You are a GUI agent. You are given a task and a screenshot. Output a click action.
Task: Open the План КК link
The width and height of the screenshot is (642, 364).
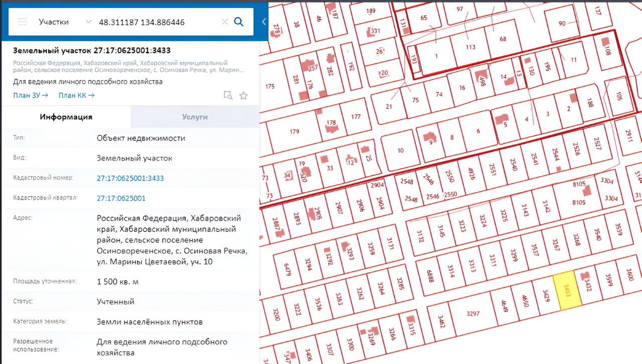coord(76,95)
